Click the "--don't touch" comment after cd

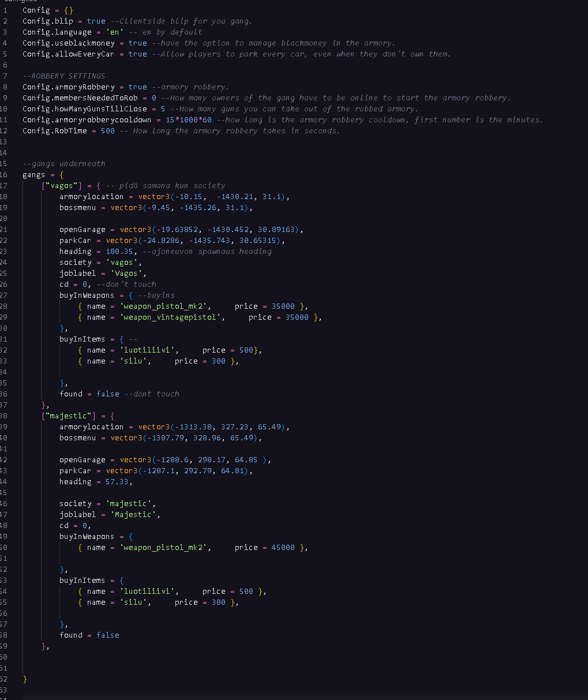point(126,285)
